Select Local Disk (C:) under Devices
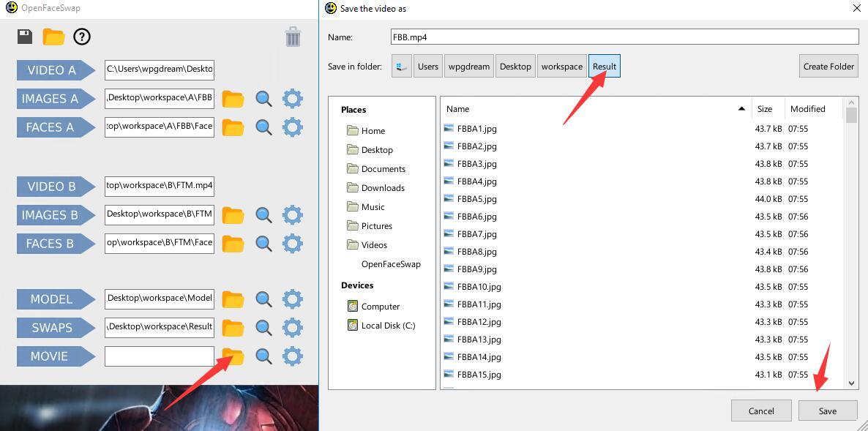The image size is (868, 431). point(382,326)
